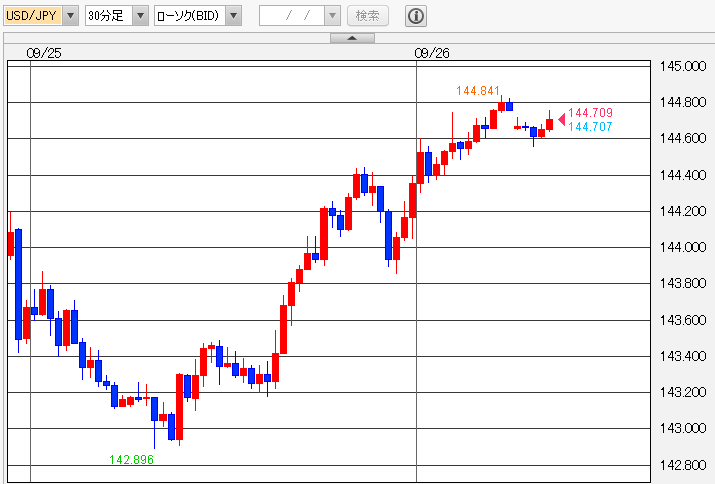Click the 144.841 high price label
The image size is (715, 484).
click(477, 91)
